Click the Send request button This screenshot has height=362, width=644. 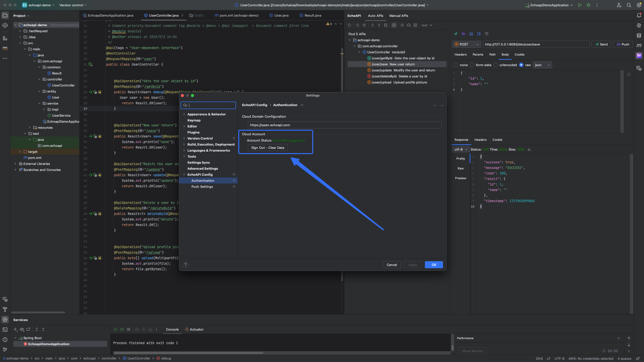click(601, 44)
